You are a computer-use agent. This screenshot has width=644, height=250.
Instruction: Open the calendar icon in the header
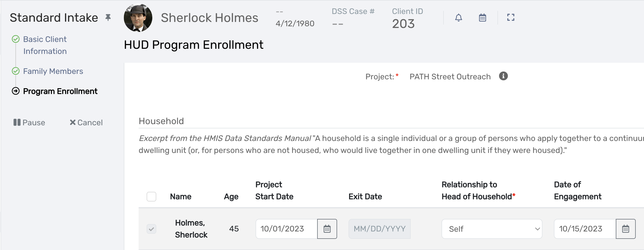pyautogui.click(x=482, y=18)
